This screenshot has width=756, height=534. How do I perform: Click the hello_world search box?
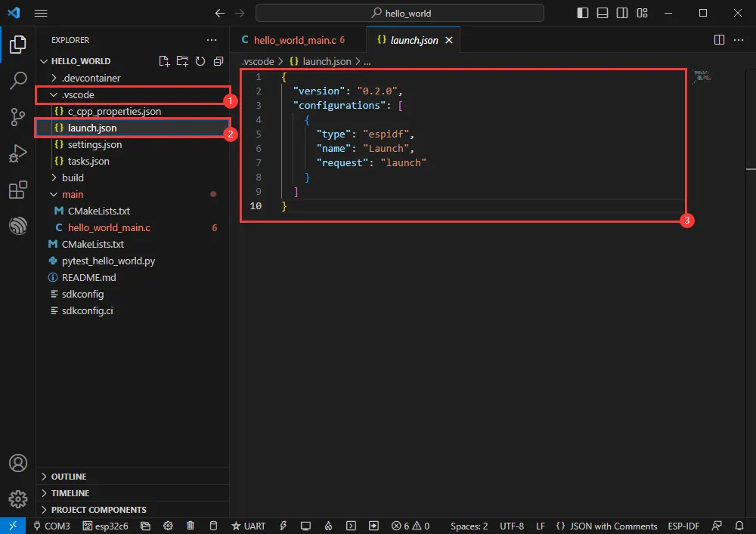[401, 13]
